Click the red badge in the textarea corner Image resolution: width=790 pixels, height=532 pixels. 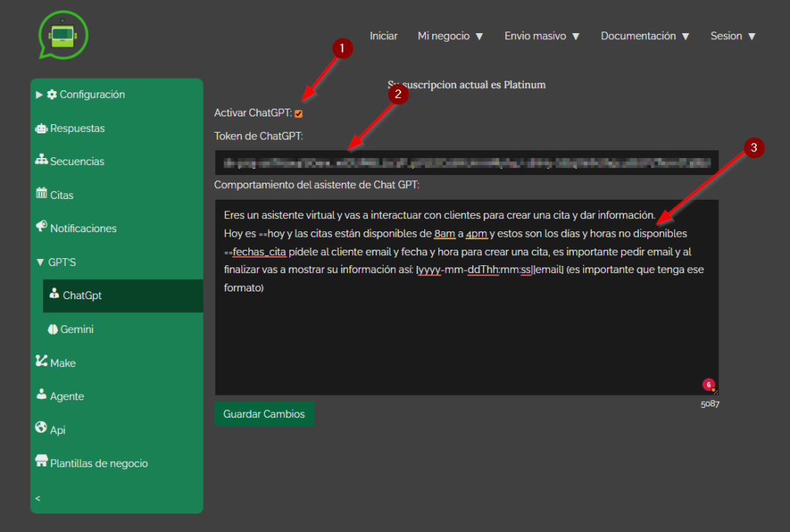click(x=708, y=385)
